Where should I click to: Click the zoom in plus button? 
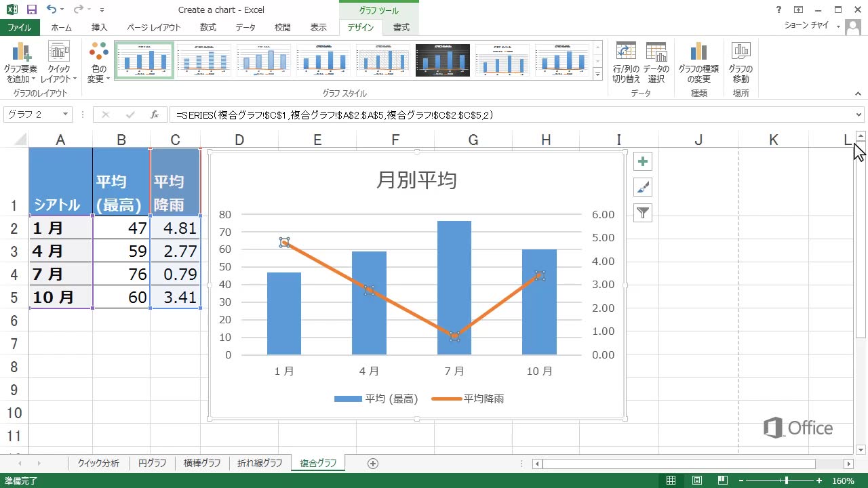pyautogui.click(x=819, y=481)
